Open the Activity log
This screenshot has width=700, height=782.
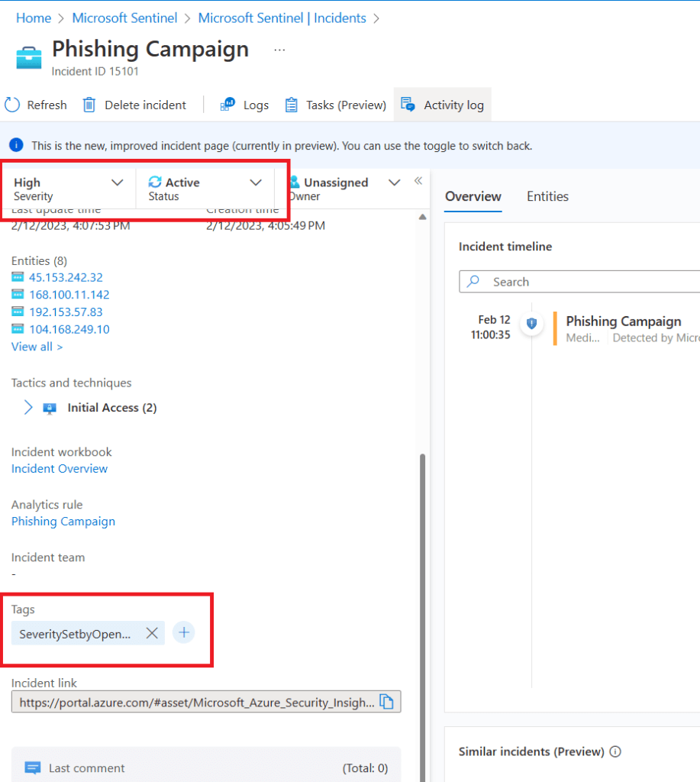[x=443, y=105]
